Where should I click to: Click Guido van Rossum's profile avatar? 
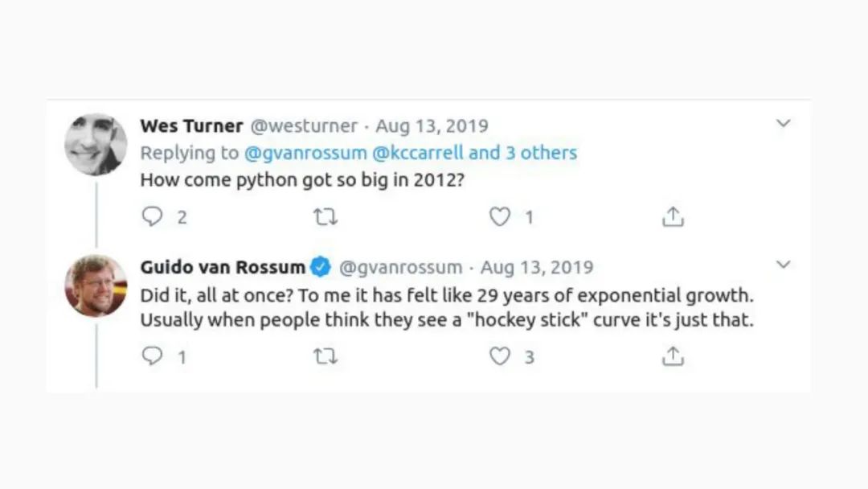point(96,286)
